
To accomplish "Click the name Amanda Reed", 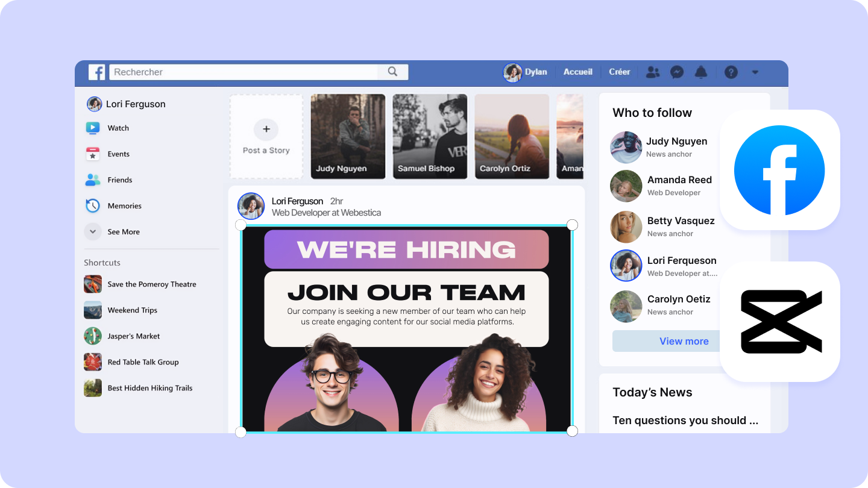I will (x=679, y=180).
